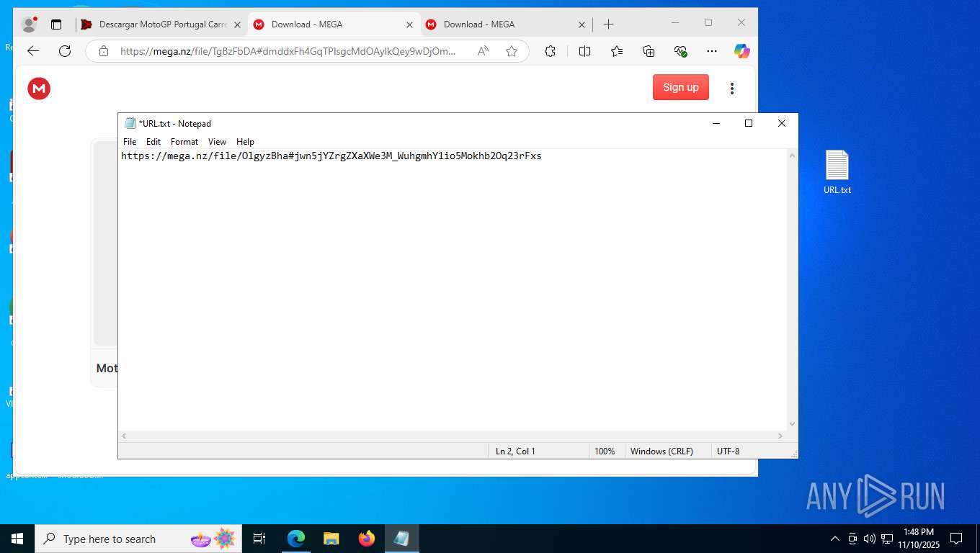Click Ln 2, Col 1 in status bar
Screen dimensions: 980x553
tap(515, 451)
